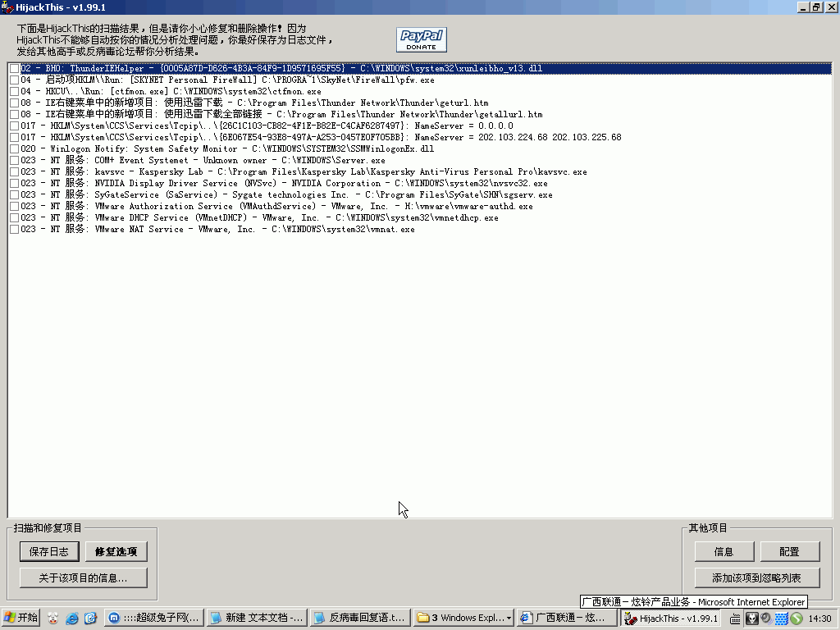Click the green Sygate tray icon

point(796,619)
